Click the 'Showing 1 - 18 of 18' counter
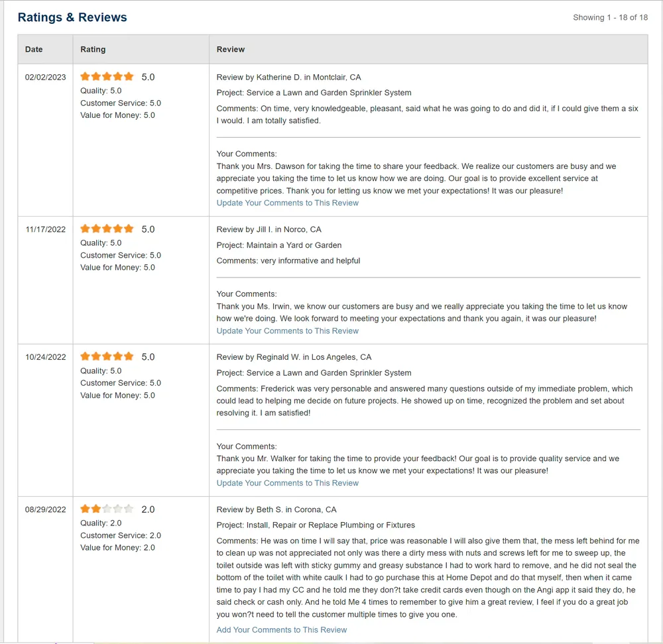The image size is (663, 644). (x=610, y=18)
